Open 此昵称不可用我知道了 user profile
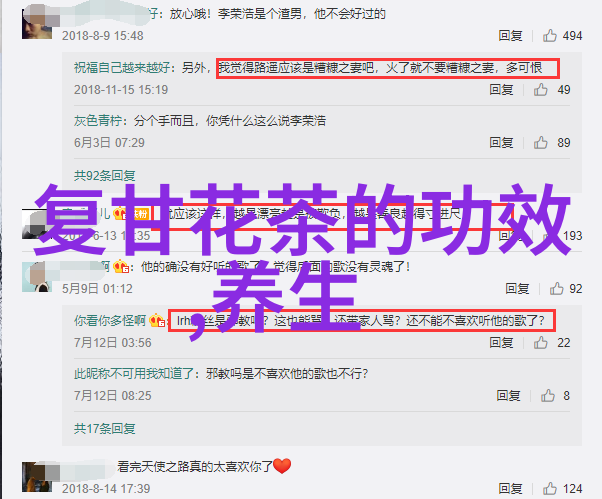The width and height of the screenshot is (602, 499). 134,373
